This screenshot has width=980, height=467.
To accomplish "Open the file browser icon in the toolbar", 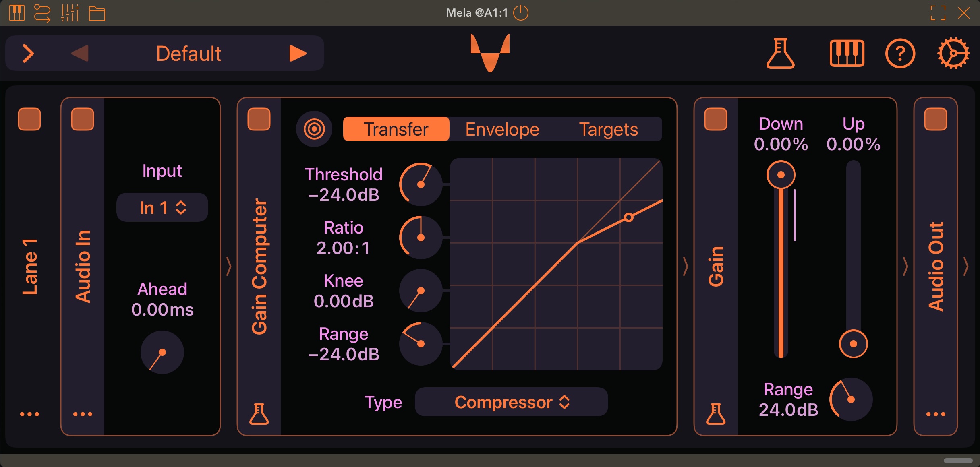I will point(98,13).
